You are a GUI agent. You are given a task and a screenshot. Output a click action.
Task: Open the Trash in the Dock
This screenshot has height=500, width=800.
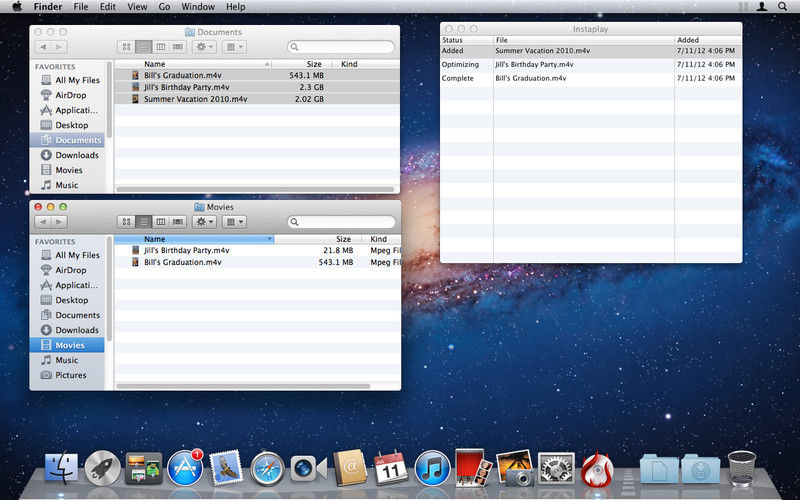(x=742, y=468)
